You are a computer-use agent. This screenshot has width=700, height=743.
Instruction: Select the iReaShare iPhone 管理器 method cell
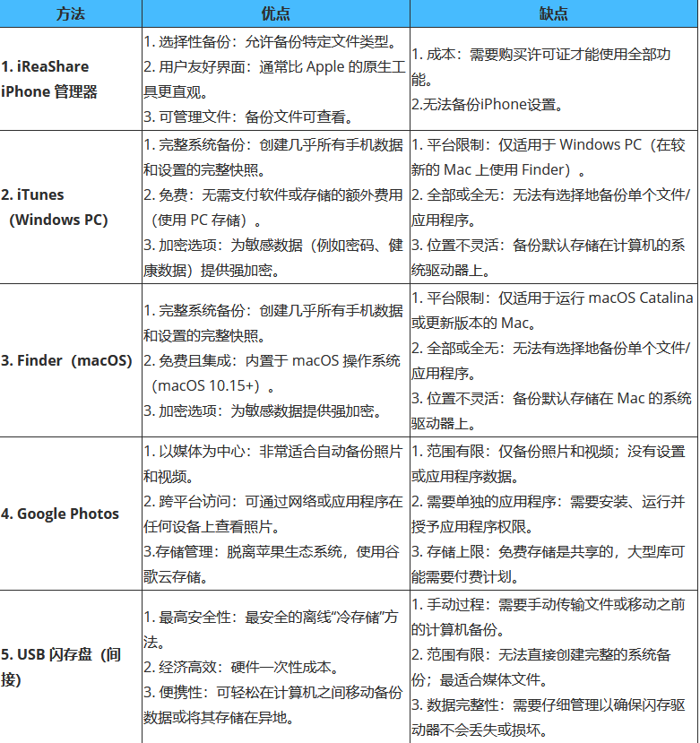(x=71, y=79)
